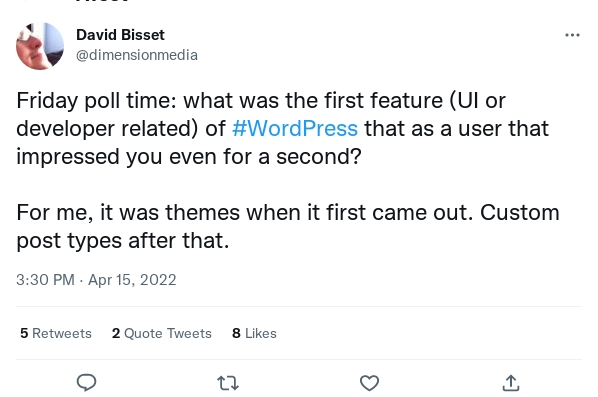Click the "post types after that." line
Viewport: 598px width, 397px height.
point(123,241)
